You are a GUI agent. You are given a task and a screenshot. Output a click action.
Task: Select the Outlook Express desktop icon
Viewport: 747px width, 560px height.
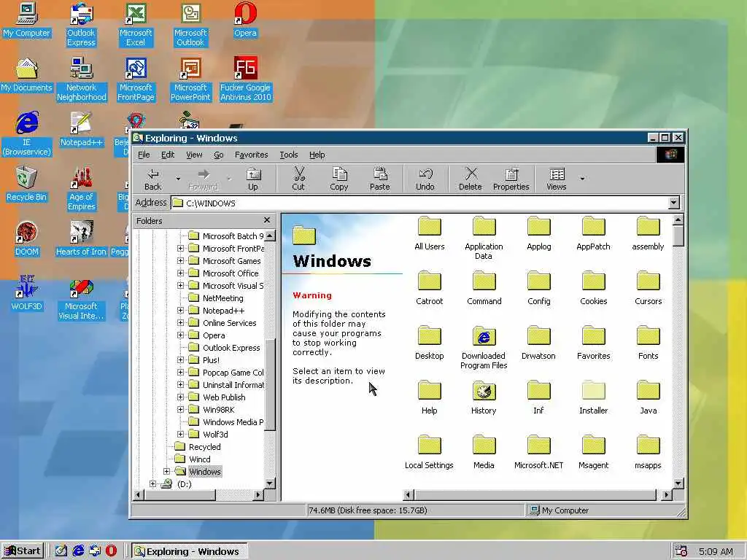point(81,25)
